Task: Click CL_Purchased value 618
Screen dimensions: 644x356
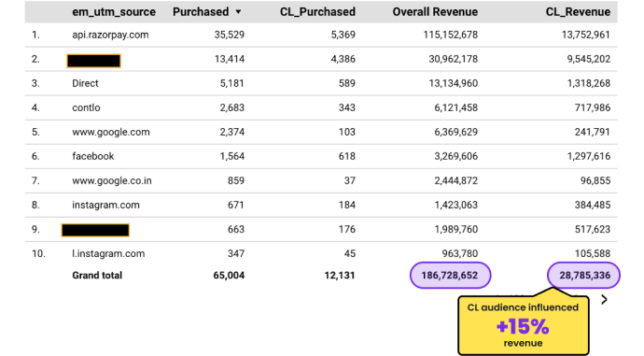Action: click(347, 156)
